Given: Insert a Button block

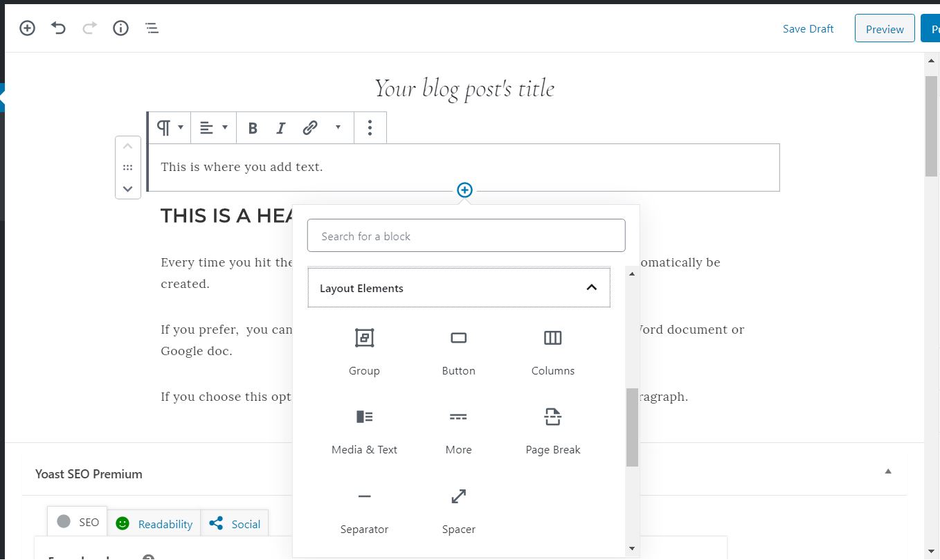Looking at the screenshot, I should (x=458, y=351).
